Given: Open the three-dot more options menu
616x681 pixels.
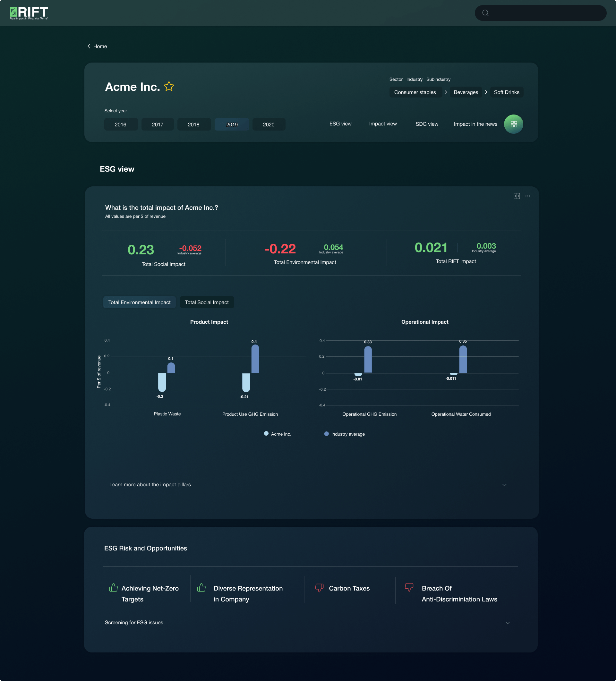Looking at the screenshot, I should (528, 196).
